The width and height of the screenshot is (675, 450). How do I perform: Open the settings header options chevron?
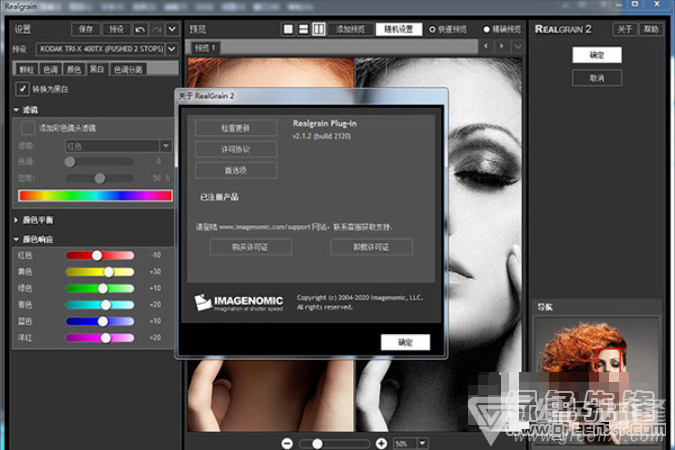172,29
